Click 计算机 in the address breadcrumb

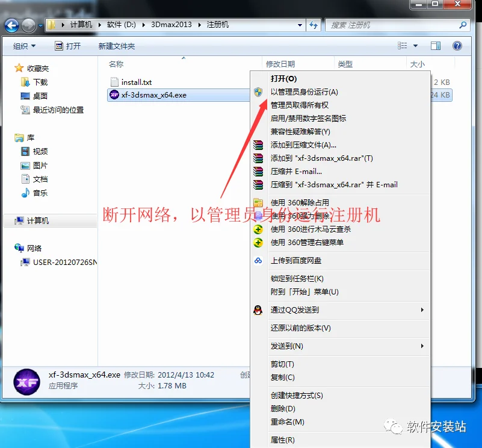click(81, 25)
